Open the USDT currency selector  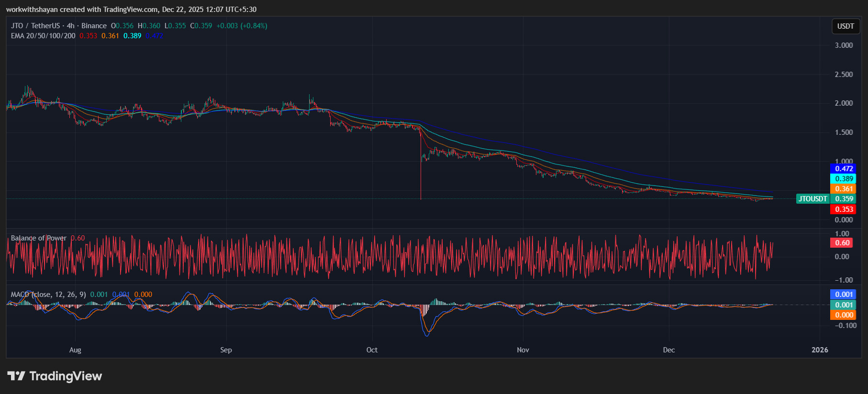click(845, 26)
